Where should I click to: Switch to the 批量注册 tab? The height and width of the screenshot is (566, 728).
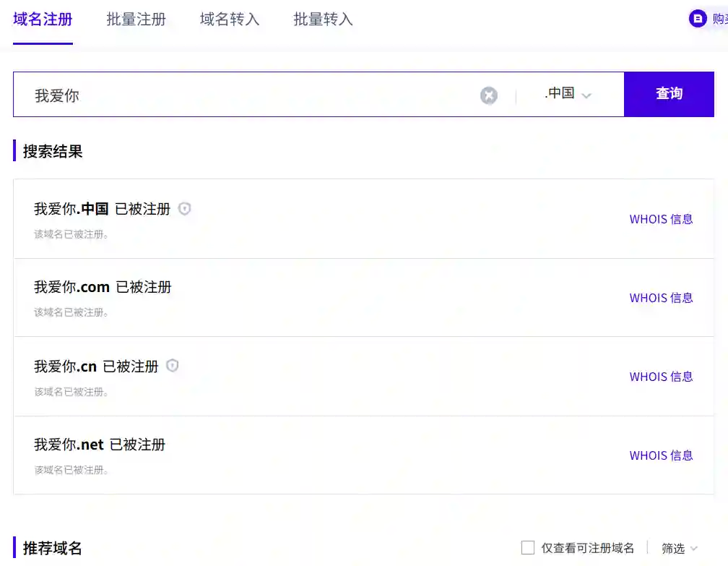[x=136, y=21]
